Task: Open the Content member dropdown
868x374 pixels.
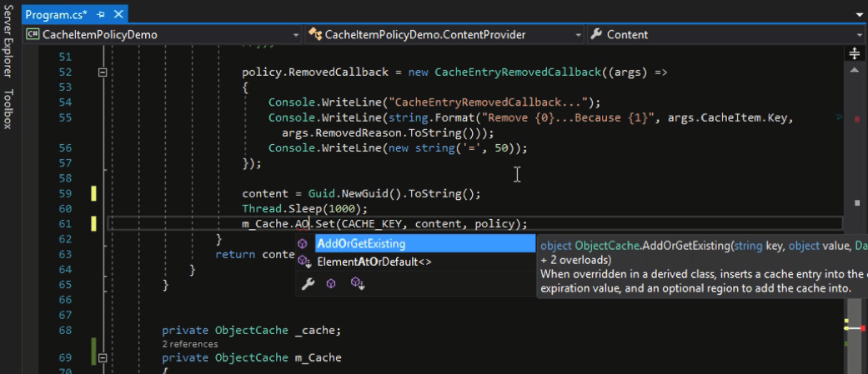Action: [x=860, y=35]
